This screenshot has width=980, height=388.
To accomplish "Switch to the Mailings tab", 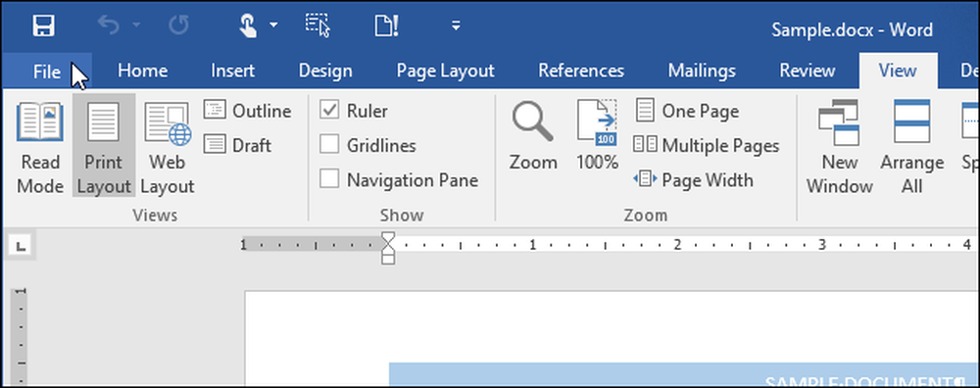I will click(702, 72).
